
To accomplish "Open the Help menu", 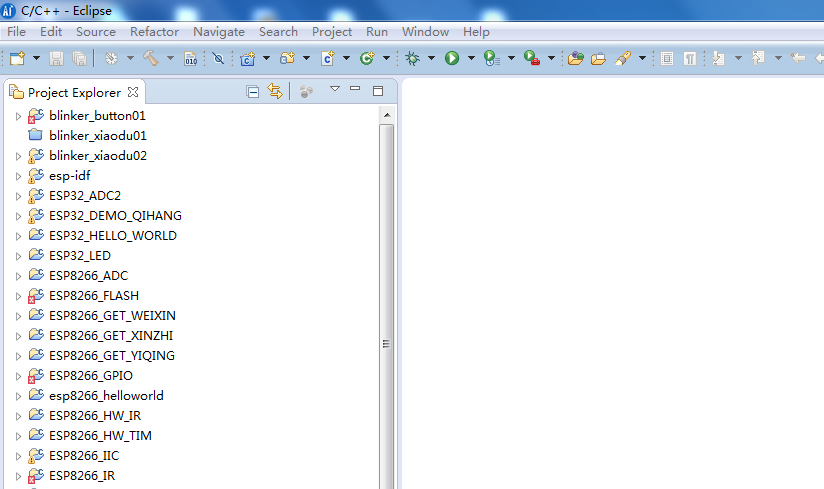I will 476,32.
